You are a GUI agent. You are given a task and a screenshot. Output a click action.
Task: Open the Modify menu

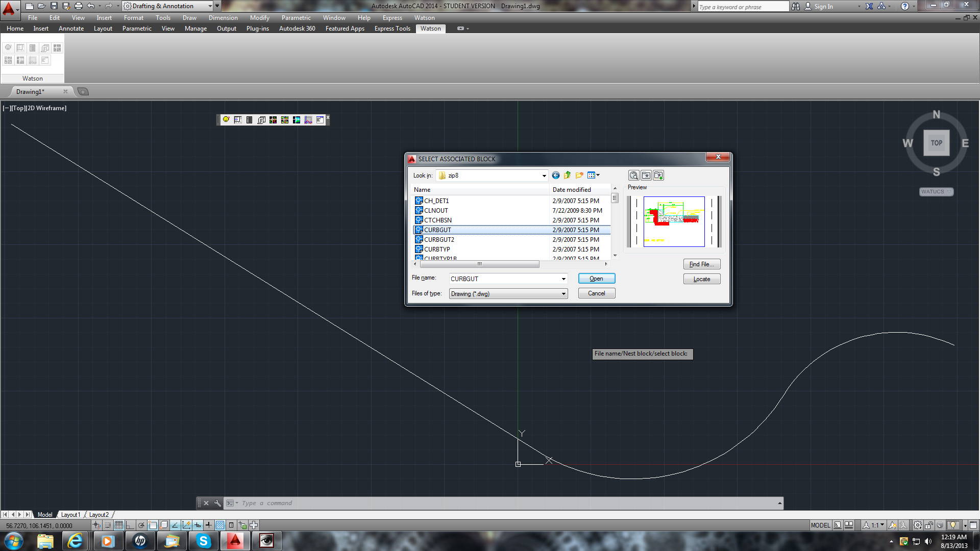pos(259,18)
